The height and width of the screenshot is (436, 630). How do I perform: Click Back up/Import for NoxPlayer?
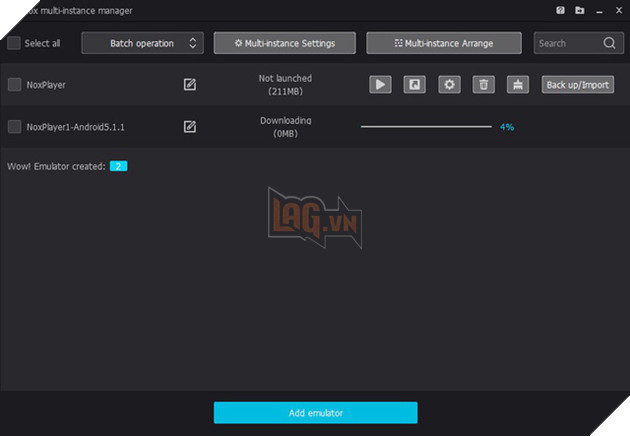pos(577,85)
